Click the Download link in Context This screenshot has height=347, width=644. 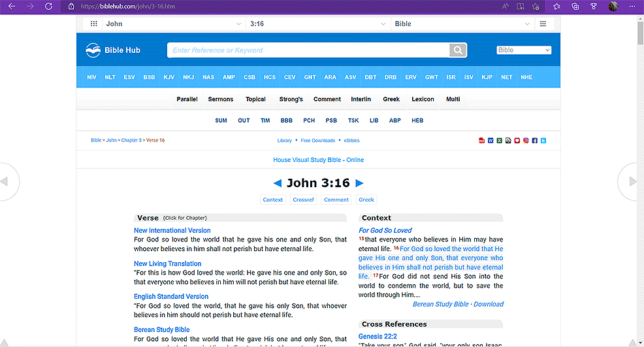tap(489, 304)
